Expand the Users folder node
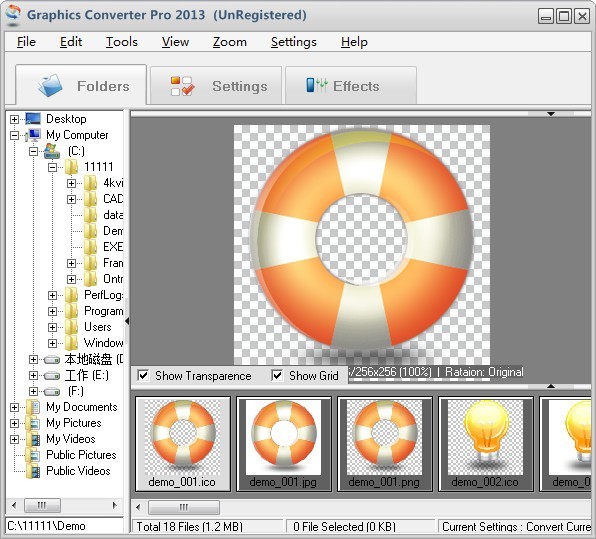 [52, 327]
